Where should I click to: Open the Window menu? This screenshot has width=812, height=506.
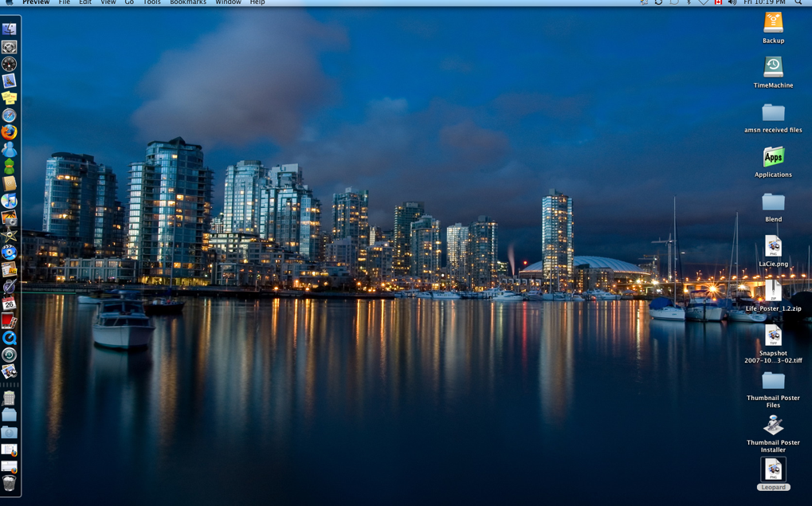(x=229, y=2)
